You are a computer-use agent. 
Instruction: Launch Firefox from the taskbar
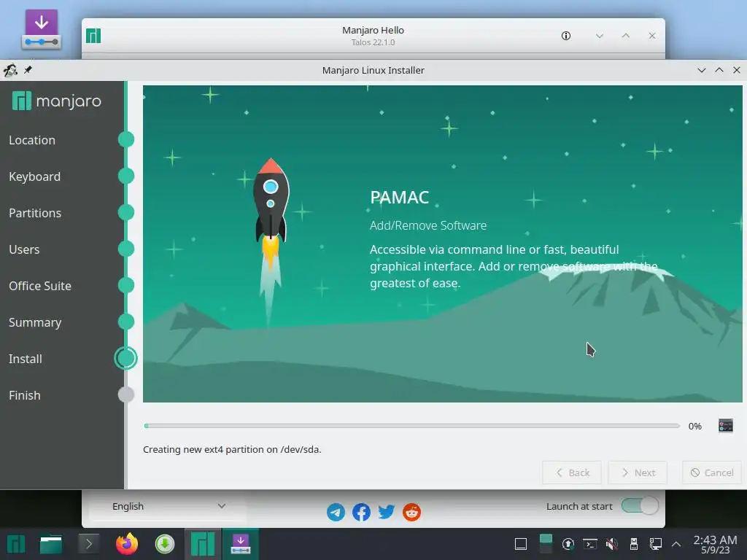point(127,544)
